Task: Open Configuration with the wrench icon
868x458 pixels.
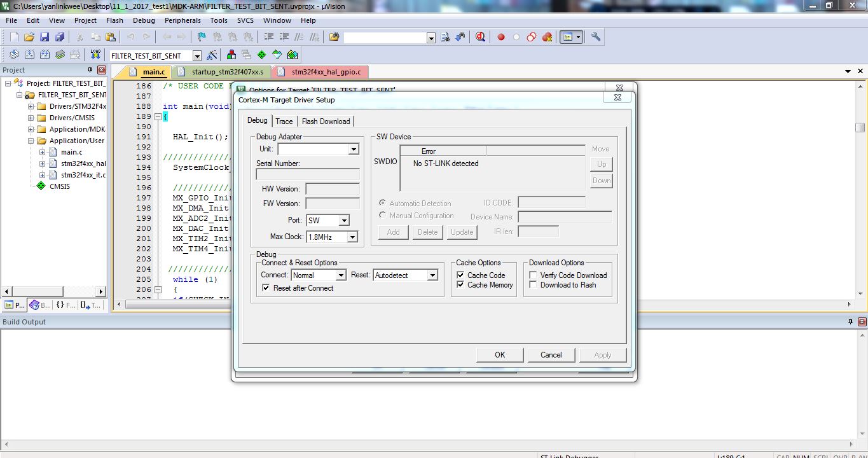Action: tap(596, 38)
